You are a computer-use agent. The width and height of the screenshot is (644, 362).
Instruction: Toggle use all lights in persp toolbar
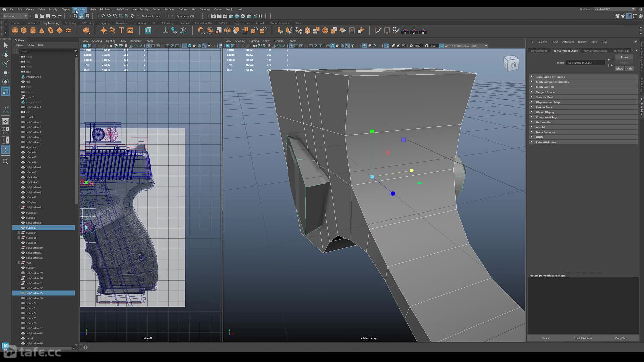click(x=353, y=46)
